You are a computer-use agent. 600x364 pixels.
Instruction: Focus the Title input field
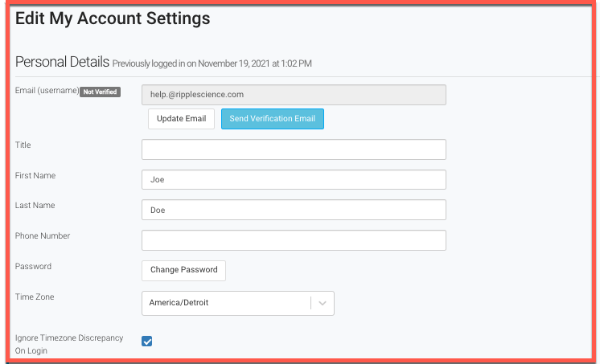tap(294, 149)
